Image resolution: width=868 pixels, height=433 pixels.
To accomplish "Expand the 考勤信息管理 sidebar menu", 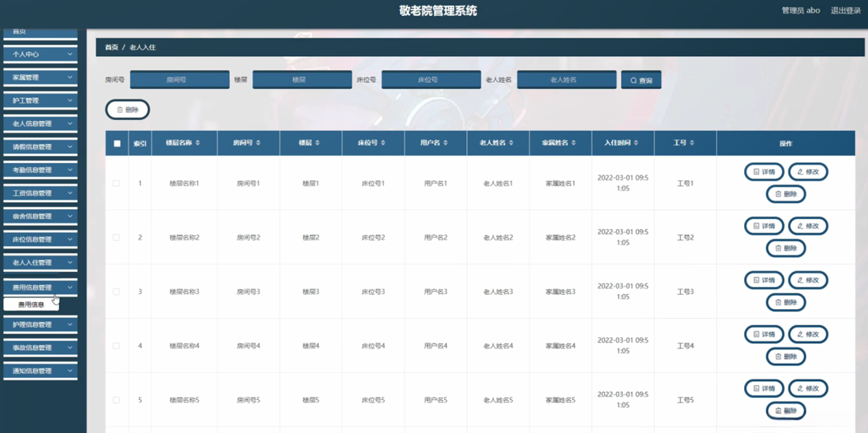I will pyautogui.click(x=40, y=170).
